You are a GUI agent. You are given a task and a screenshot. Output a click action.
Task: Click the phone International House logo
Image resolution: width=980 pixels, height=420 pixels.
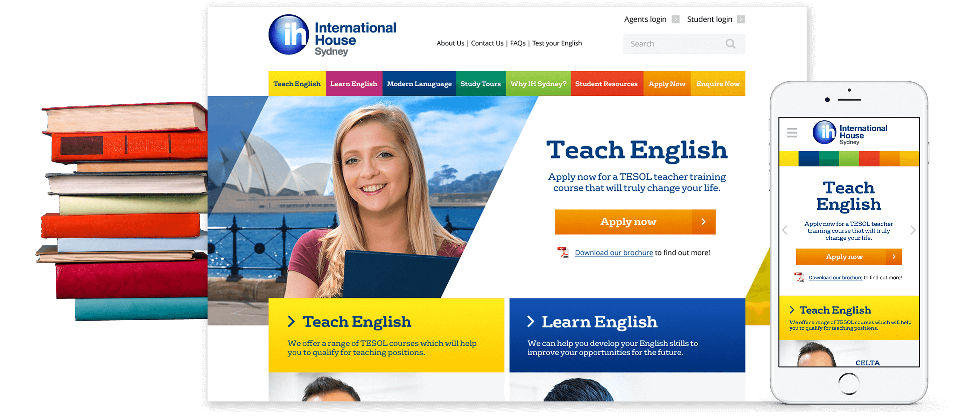(x=850, y=133)
